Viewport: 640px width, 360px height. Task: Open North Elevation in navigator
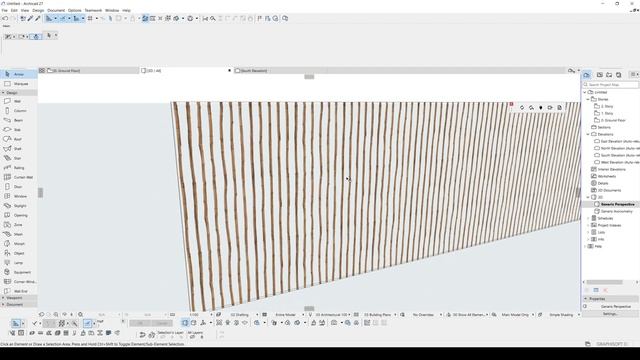click(x=620, y=148)
